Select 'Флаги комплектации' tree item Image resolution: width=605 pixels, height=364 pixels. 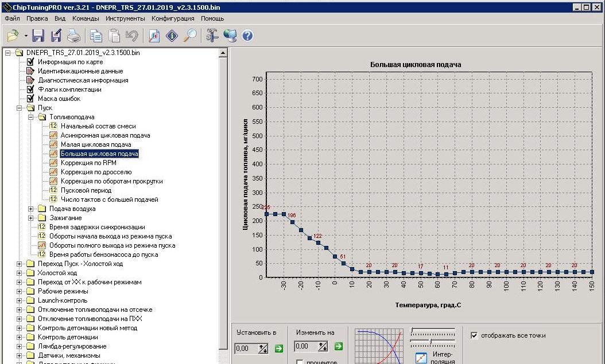point(69,89)
